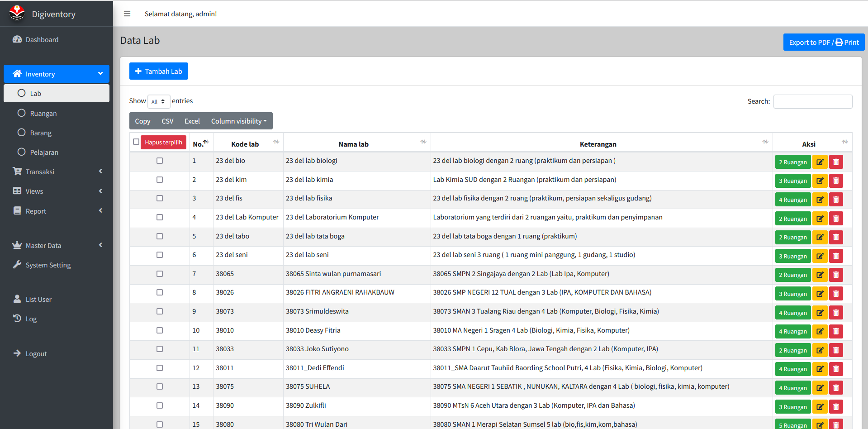Open Dashboard from the sidebar

(x=42, y=40)
